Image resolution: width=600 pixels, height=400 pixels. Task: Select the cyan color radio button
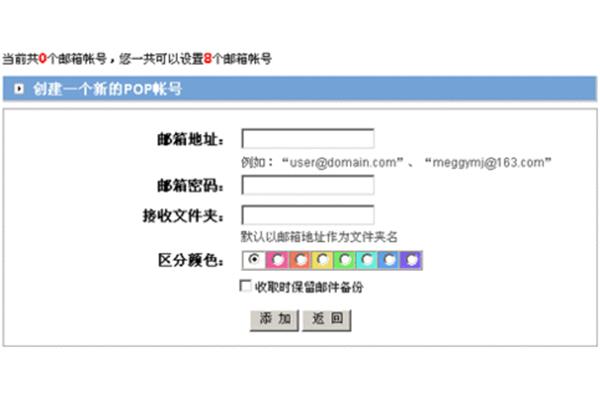coord(367,260)
